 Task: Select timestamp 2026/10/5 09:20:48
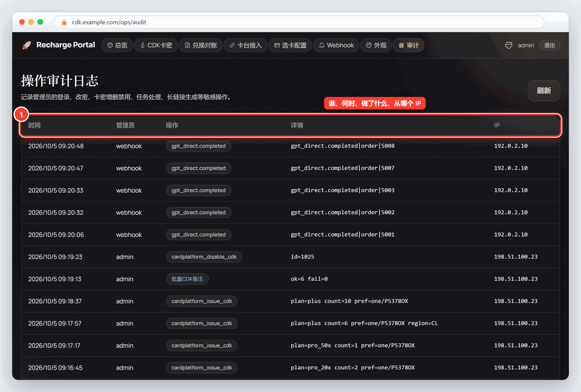pyautogui.click(x=56, y=146)
